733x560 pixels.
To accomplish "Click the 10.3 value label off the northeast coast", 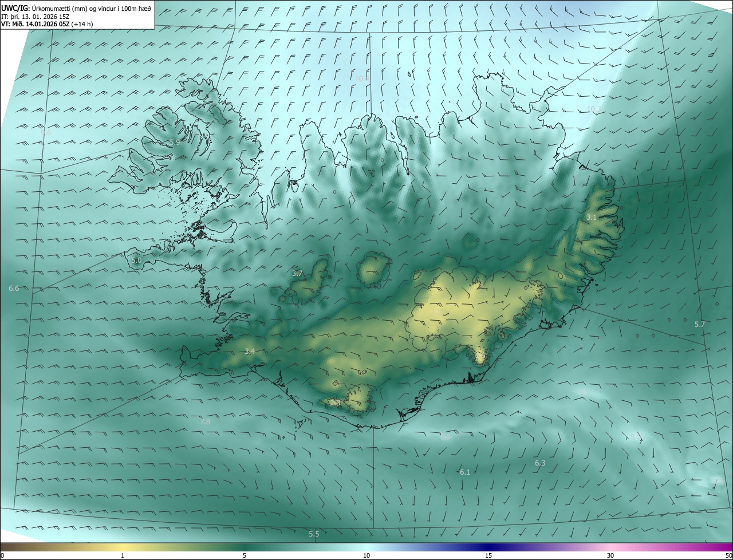I will (594, 109).
